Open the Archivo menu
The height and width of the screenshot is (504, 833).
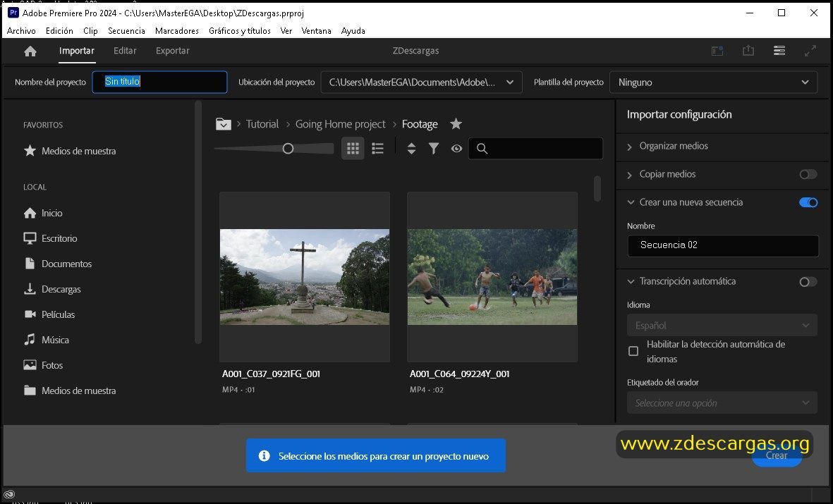coord(21,31)
